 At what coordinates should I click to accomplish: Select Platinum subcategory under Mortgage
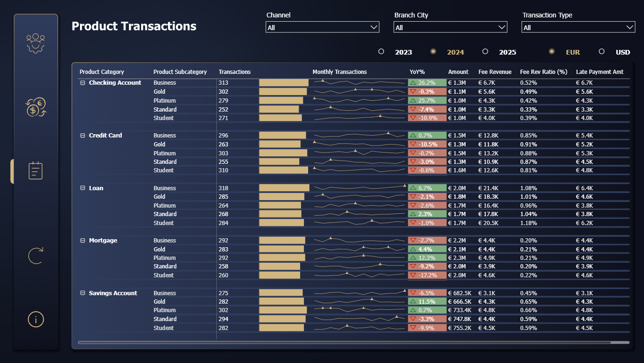pos(165,258)
